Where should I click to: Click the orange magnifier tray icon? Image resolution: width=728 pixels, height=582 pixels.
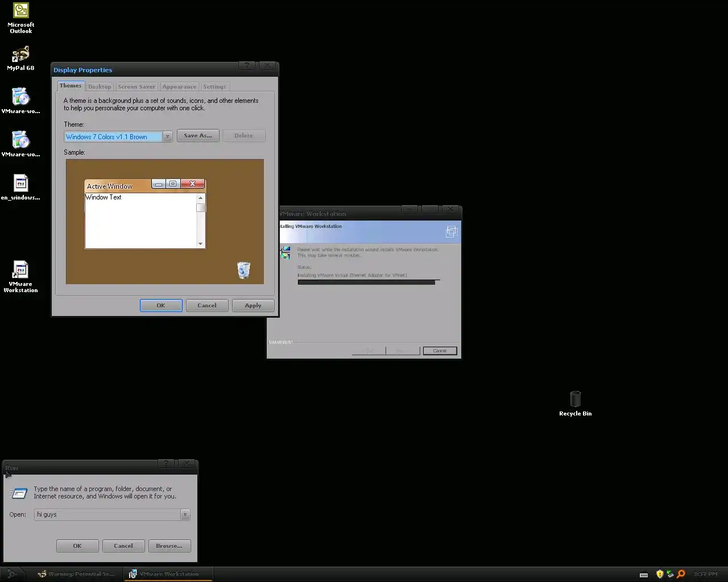(681, 574)
